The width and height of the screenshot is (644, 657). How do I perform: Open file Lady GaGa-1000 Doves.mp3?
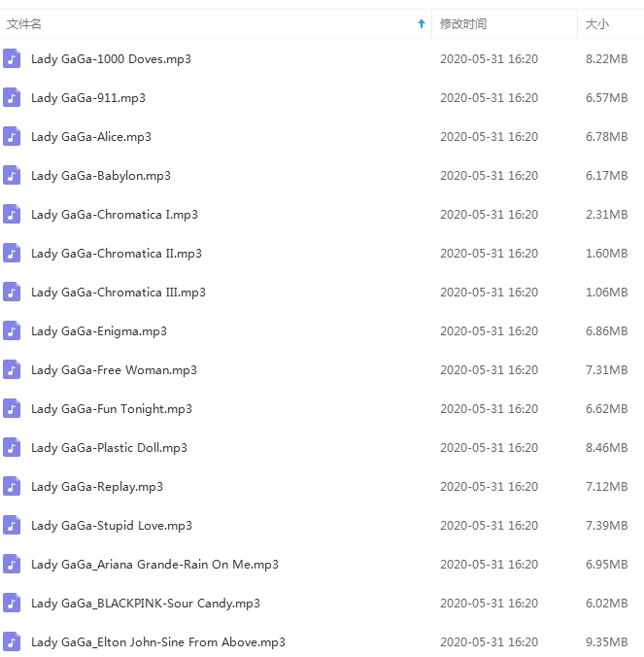111,59
